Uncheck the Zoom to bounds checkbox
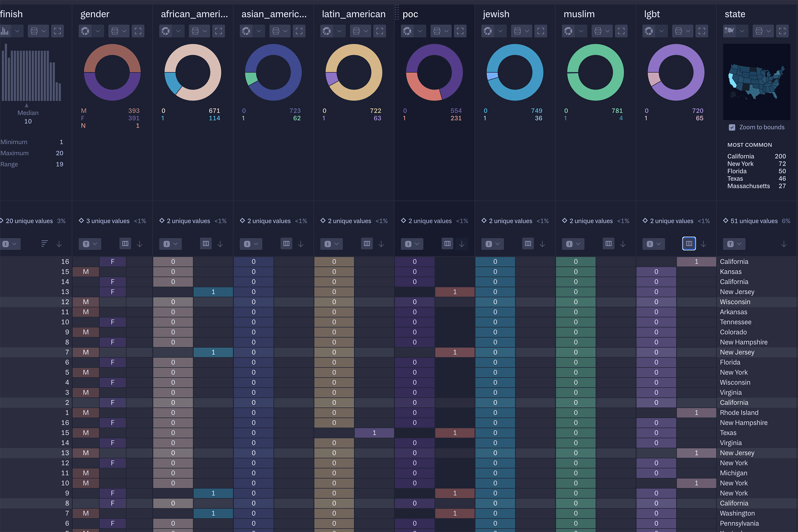 732,127
